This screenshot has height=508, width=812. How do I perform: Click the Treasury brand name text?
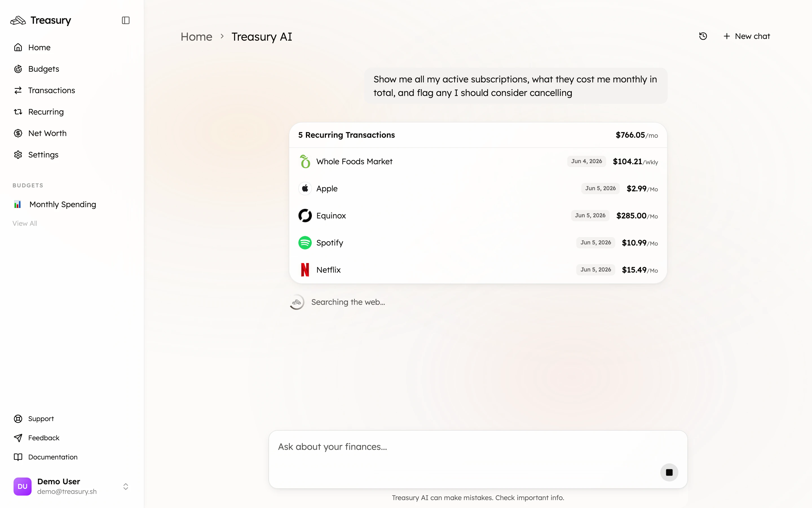(51, 21)
